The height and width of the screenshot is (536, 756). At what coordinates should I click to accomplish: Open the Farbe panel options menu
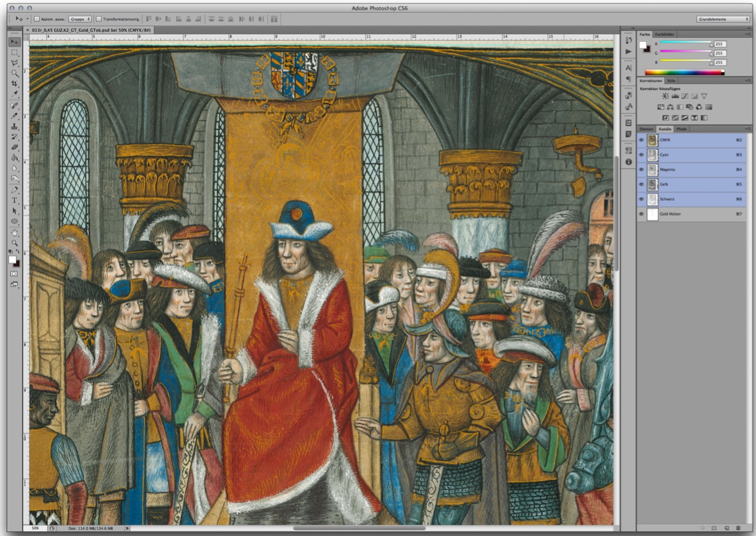coord(747,34)
